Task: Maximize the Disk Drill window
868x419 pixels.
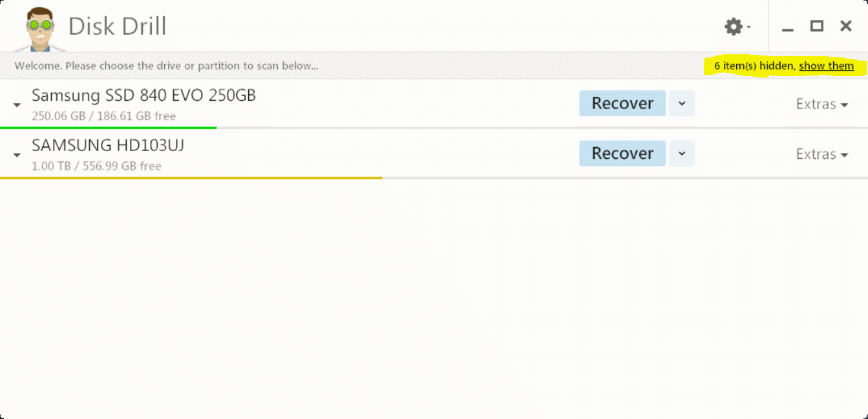Action: click(x=817, y=26)
